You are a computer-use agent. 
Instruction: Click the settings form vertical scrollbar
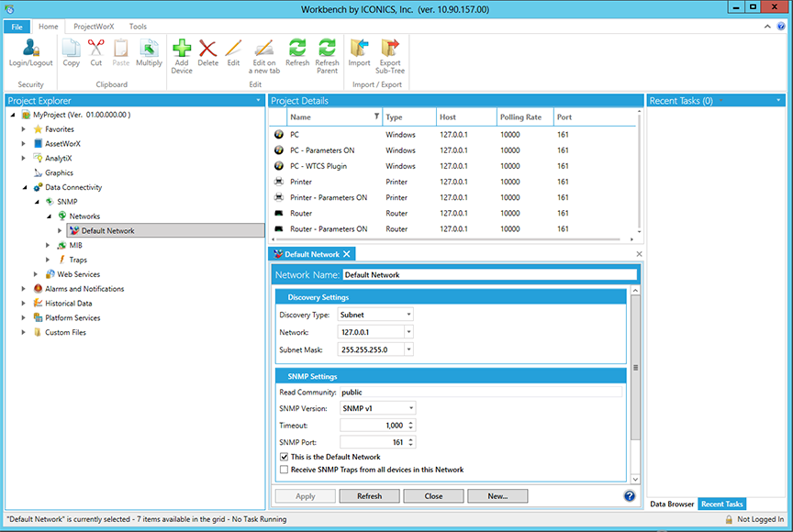(636, 367)
